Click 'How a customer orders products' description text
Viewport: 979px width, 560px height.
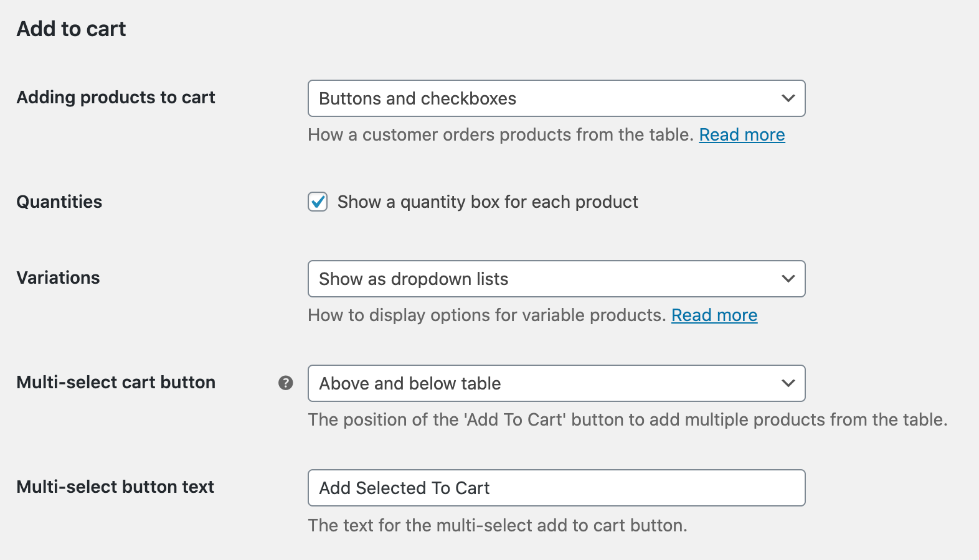click(500, 135)
